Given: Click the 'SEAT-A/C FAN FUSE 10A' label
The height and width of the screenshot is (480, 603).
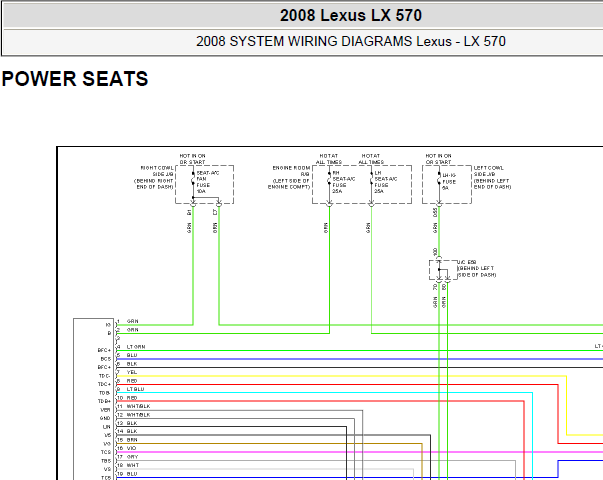Looking at the screenshot, I should 208,182.
